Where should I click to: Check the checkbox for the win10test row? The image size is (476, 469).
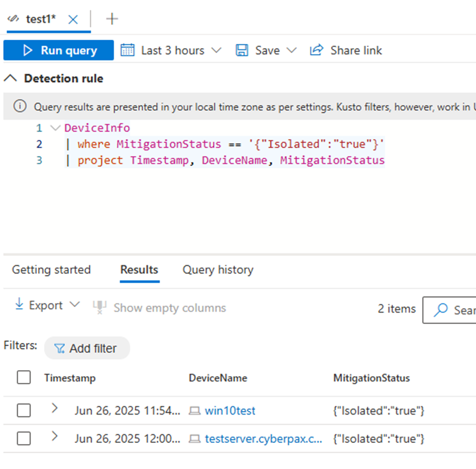click(23, 411)
